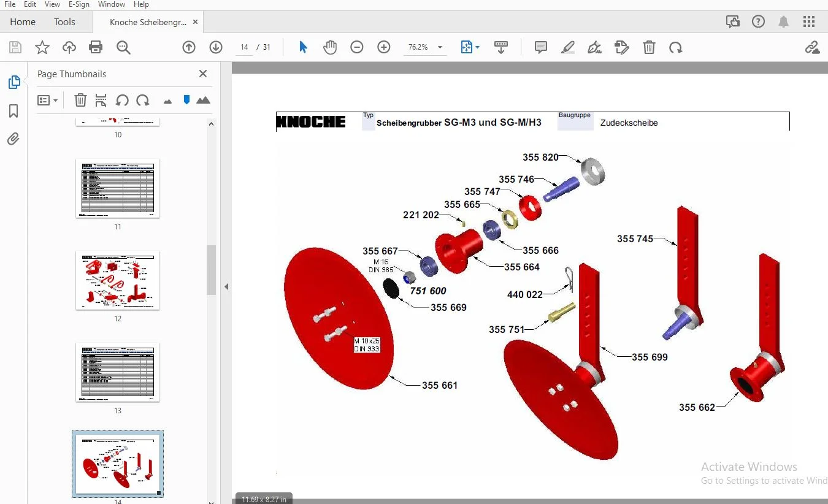Open the View menu
This screenshot has width=828, height=504.
pos(52,4)
